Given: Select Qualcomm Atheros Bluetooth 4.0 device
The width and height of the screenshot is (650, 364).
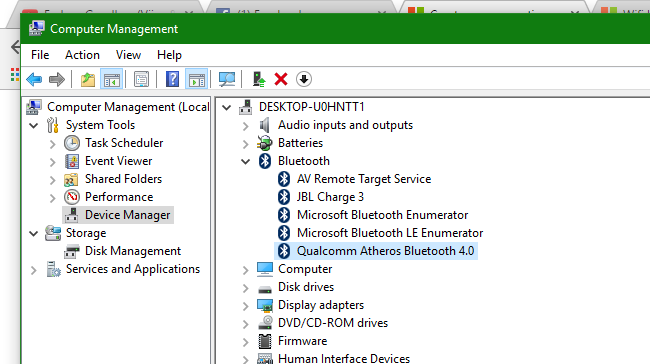Looking at the screenshot, I should (385, 251).
